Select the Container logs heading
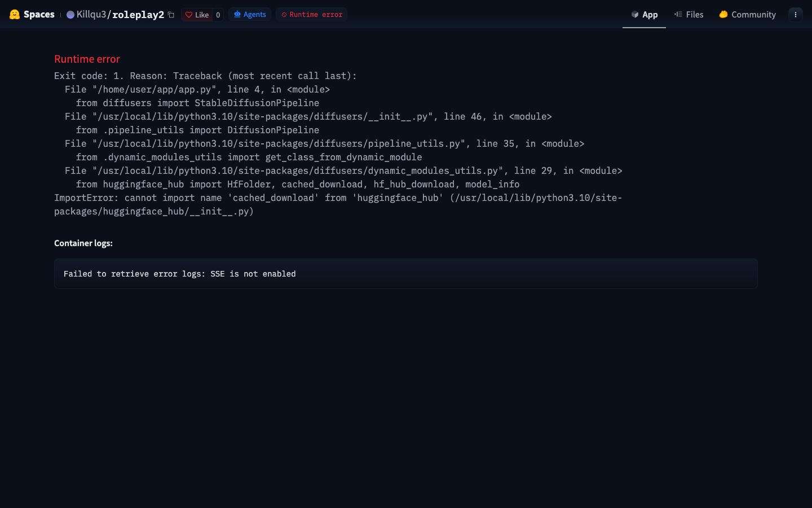Image resolution: width=812 pixels, height=508 pixels. tap(83, 243)
